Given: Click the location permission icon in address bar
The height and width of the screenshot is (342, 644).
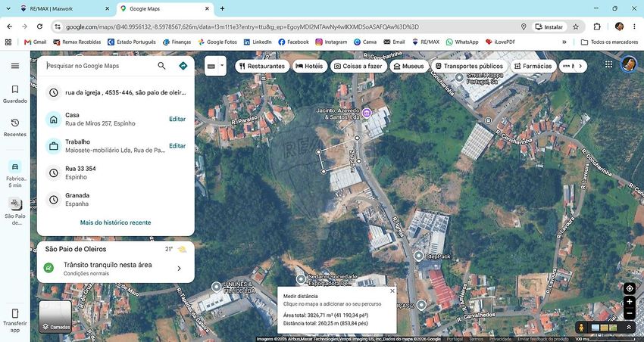Looking at the screenshot, I should [524, 26].
